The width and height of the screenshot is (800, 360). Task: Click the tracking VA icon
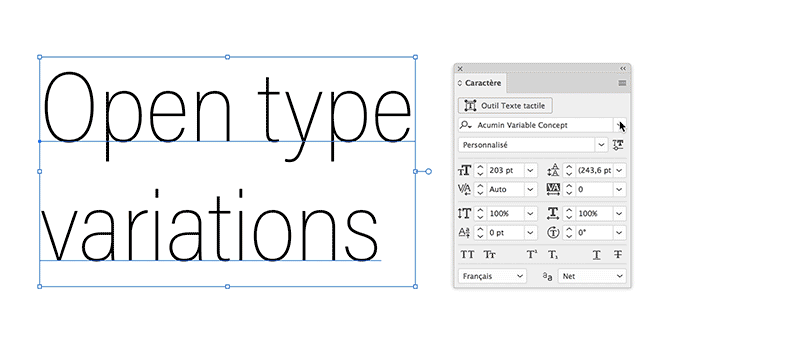(553, 189)
